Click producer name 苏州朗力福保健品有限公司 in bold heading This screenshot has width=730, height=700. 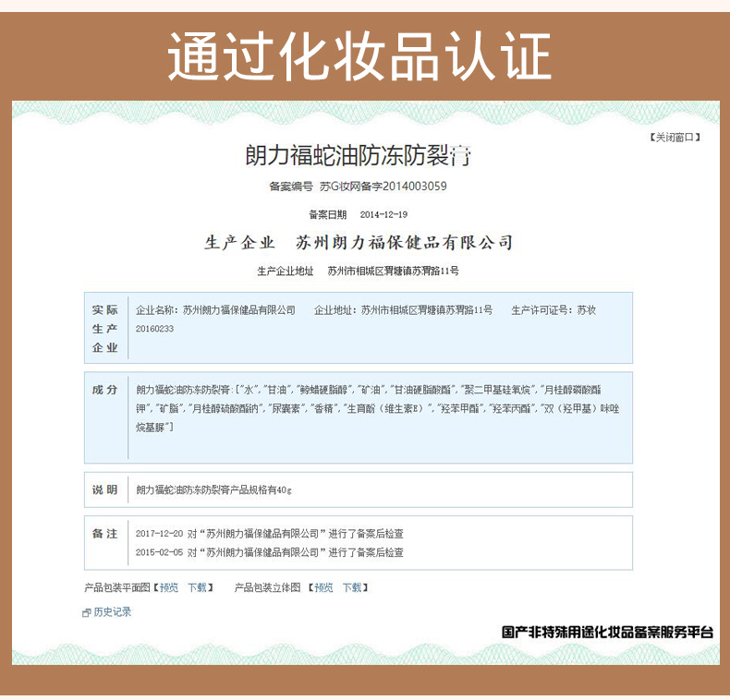pyautogui.click(x=404, y=242)
